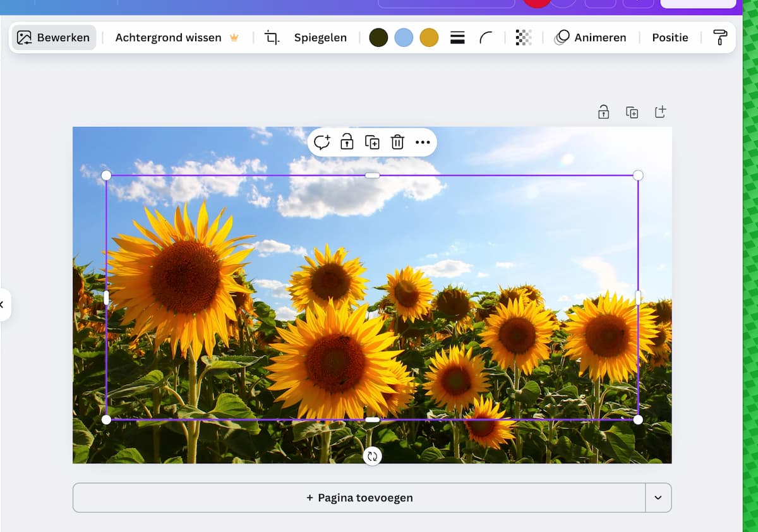This screenshot has width=758, height=532.
Task: Expand the dropdown arrow beside Pagina toevoegen
Action: coord(658,498)
